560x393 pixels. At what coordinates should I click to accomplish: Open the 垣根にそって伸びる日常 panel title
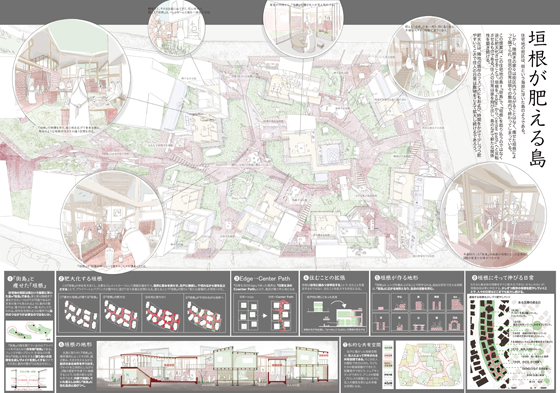pyautogui.click(x=506, y=278)
